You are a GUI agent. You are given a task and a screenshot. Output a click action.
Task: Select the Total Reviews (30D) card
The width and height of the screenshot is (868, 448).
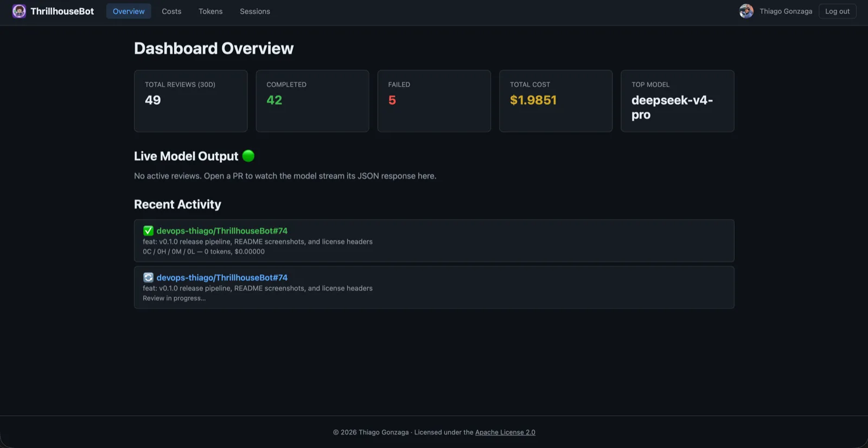click(x=190, y=101)
